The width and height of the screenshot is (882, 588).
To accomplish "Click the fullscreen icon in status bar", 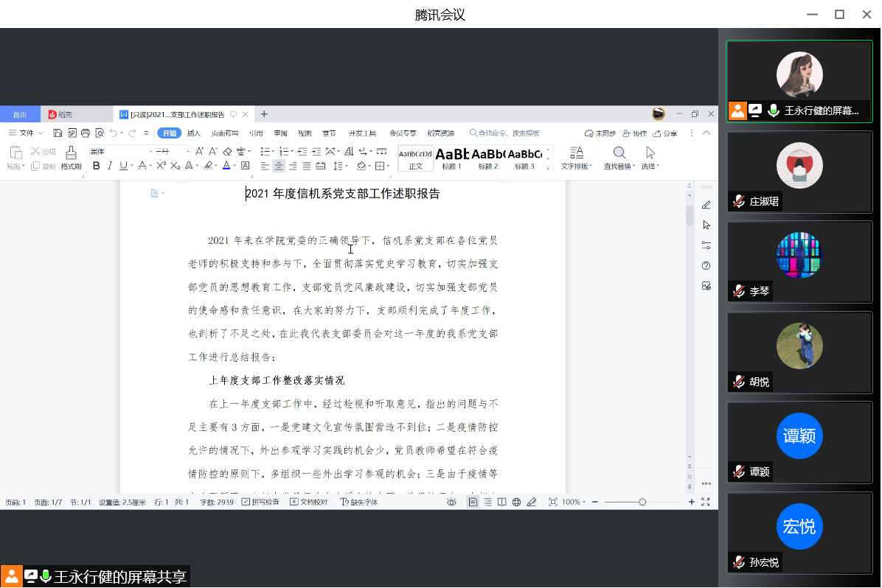I will [706, 502].
